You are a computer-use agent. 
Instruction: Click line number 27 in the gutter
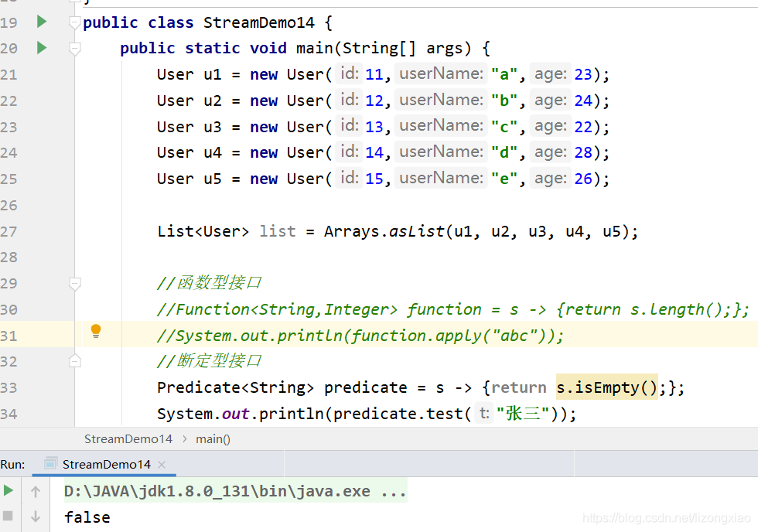pyautogui.click(x=9, y=231)
